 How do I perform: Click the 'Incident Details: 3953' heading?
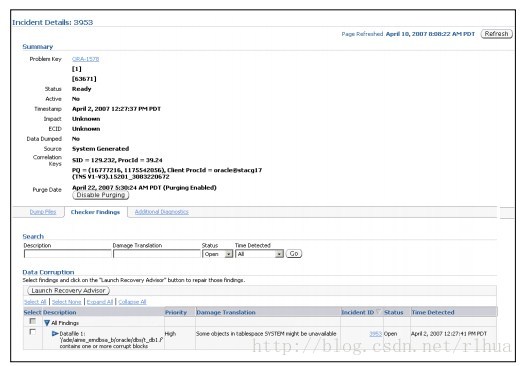pyautogui.click(x=53, y=22)
